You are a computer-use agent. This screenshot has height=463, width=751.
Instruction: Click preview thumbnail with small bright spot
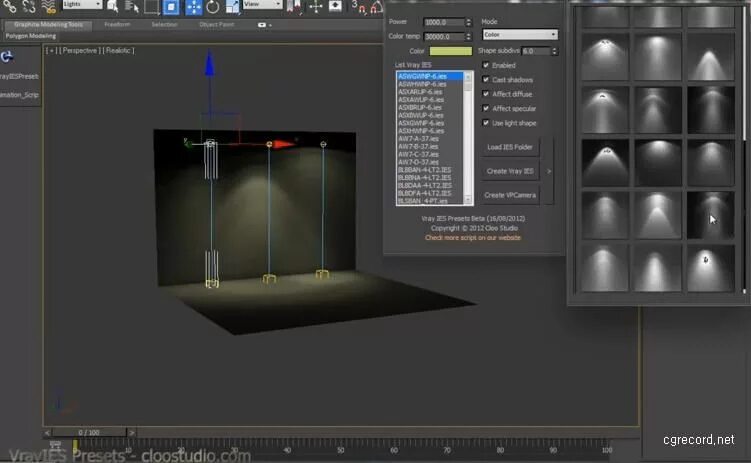711,268
